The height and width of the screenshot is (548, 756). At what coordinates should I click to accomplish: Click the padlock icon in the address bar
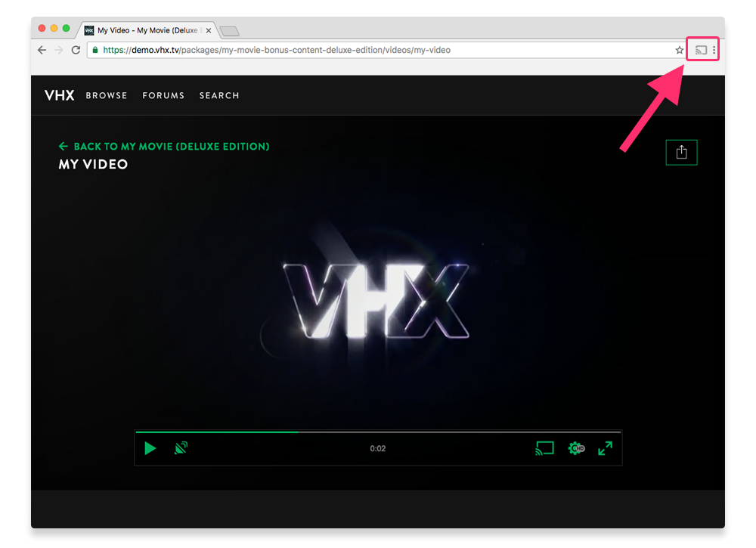[95, 50]
